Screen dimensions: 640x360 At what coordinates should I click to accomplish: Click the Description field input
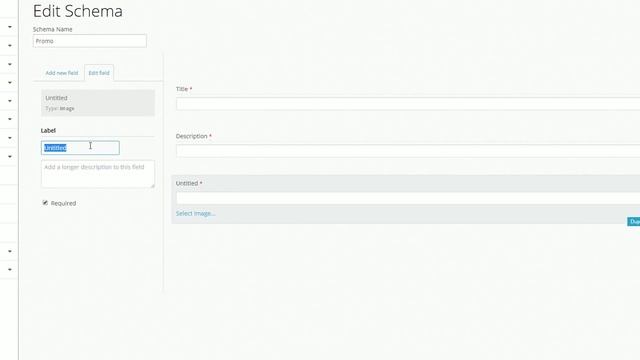click(x=408, y=151)
